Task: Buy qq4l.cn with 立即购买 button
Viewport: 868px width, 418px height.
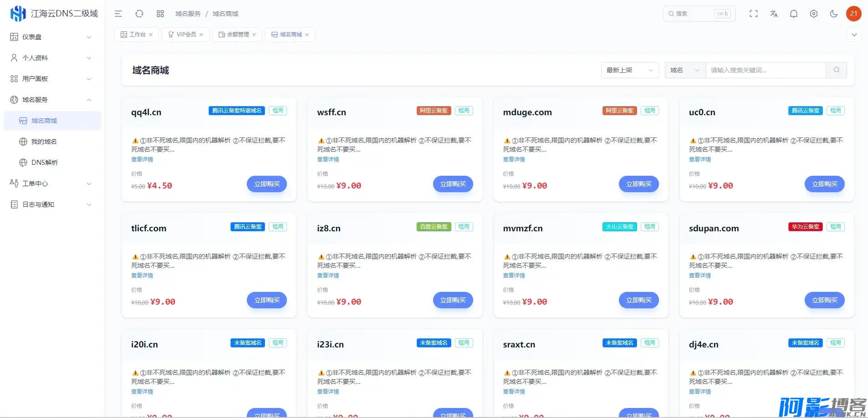Action: pos(267,184)
